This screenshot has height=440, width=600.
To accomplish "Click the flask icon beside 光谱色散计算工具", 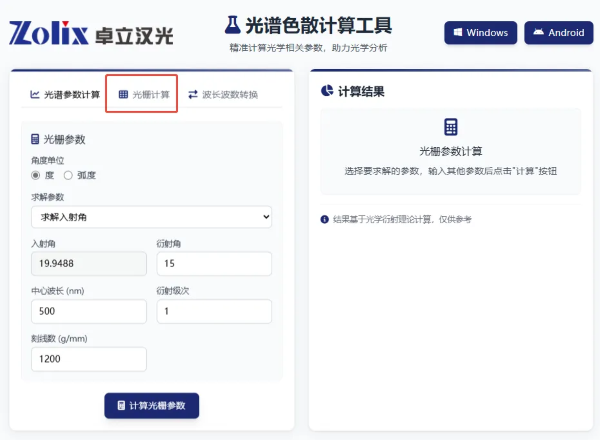I will (232, 24).
